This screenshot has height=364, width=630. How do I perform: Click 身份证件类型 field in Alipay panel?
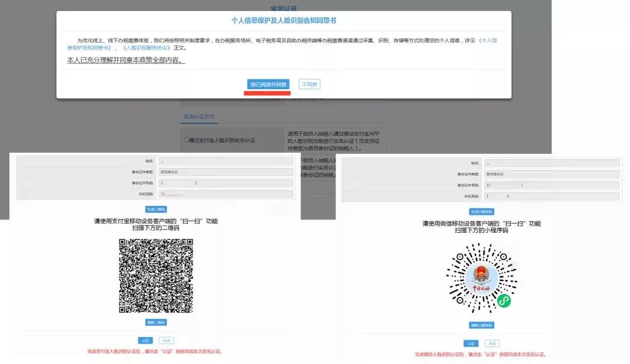click(225, 172)
